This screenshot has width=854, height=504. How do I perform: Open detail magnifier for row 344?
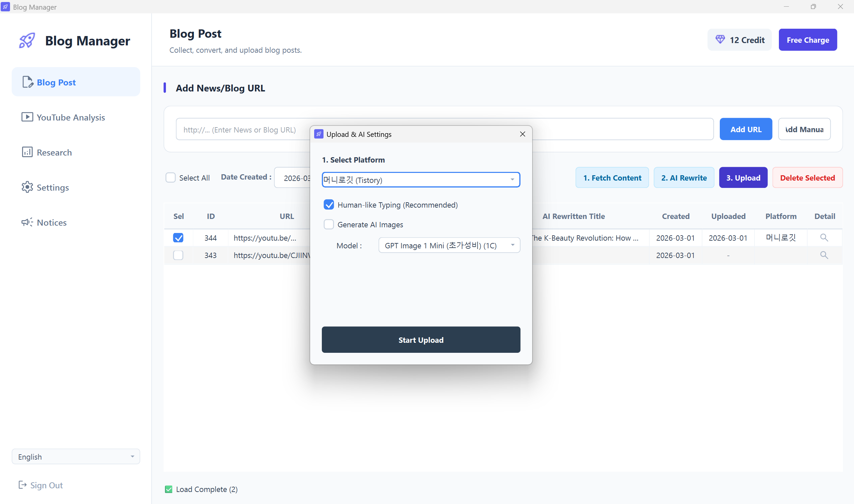824,238
